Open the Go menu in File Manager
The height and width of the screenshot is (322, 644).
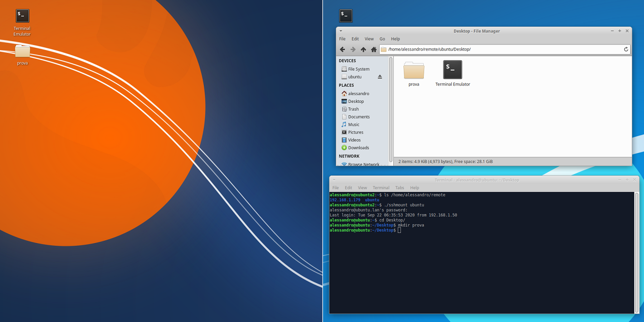point(382,39)
